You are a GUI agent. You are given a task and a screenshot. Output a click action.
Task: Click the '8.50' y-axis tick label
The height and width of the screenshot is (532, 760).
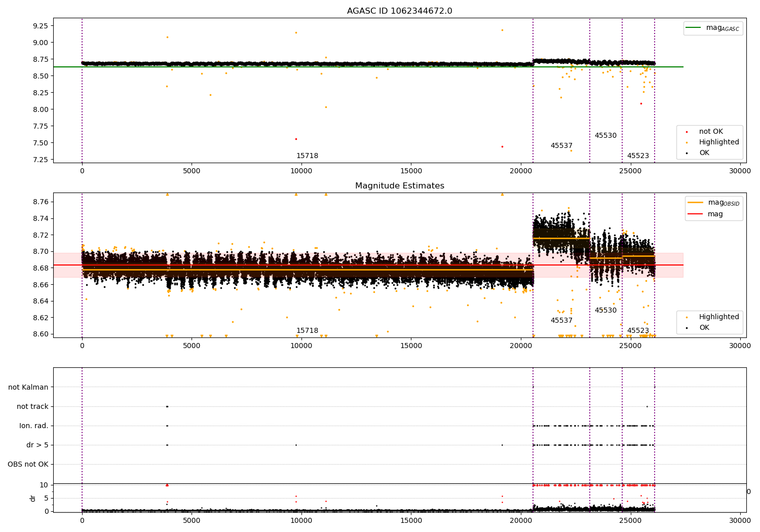click(41, 76)
